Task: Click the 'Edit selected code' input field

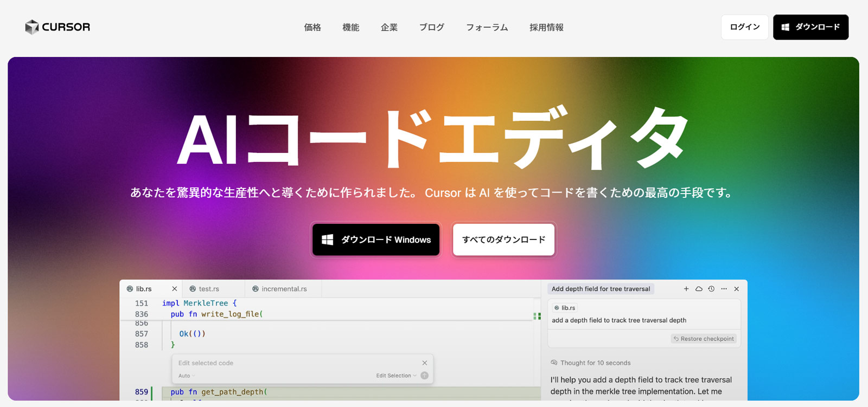Action: [296, 363]
